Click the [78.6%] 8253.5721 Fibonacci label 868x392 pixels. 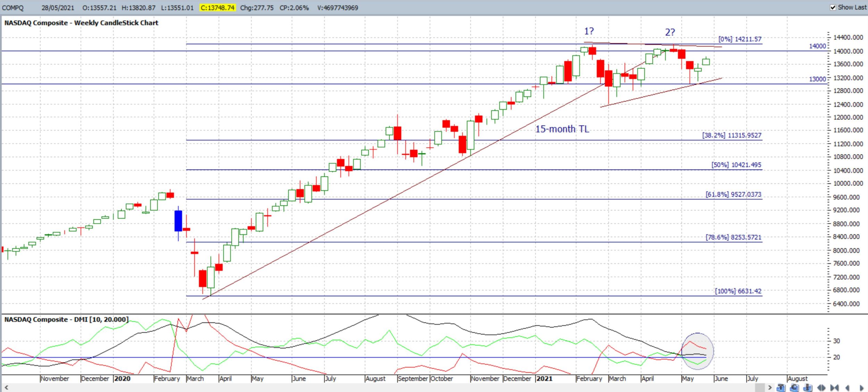tap(733, 237)
